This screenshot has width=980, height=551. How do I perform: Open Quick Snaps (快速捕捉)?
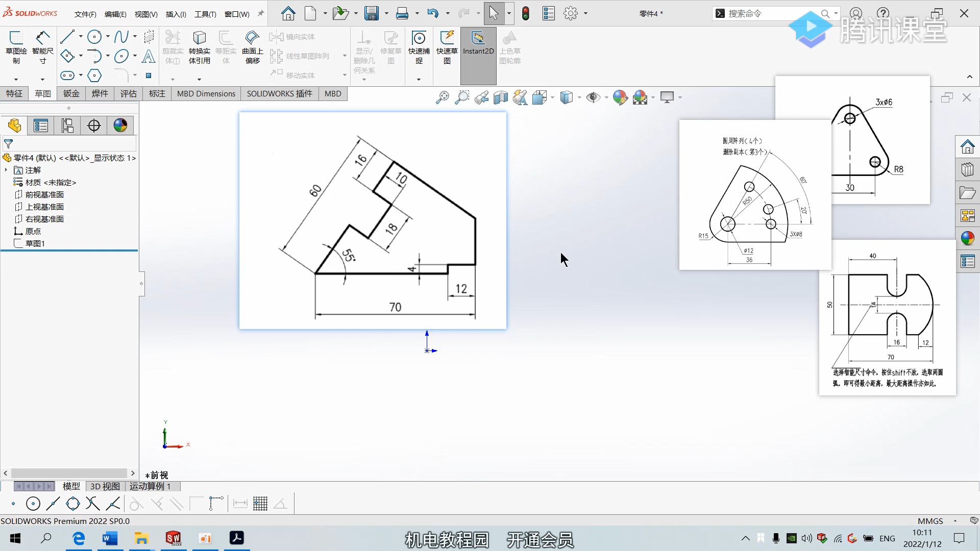coord(419,47)
